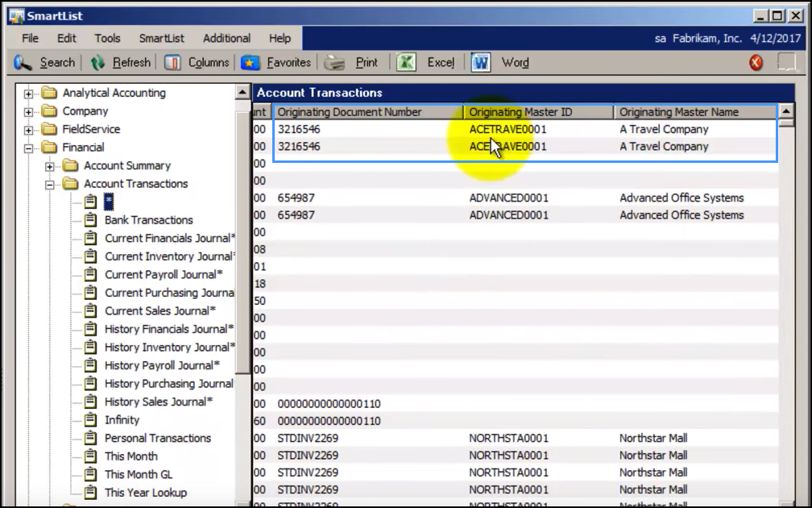Click the clipboard icon next to Bank Transactions

click(x=90, y=220)
